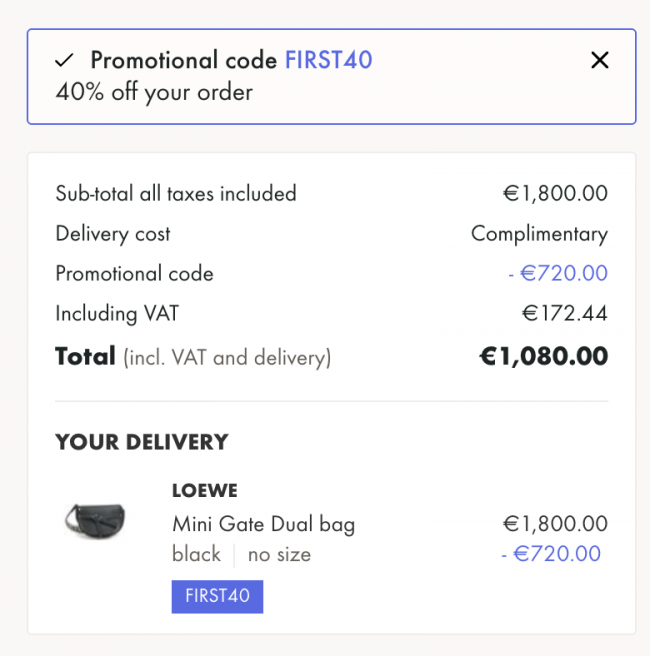Click the Sub-total all taxes included label
This screenshot has width=650, height=656.
click(176, 193)
